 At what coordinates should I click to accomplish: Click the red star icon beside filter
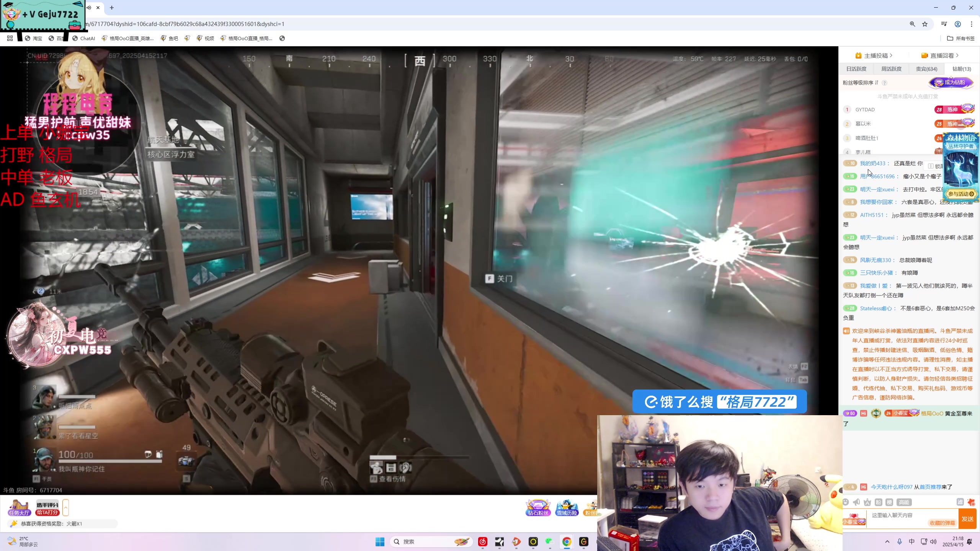(971, 502)
